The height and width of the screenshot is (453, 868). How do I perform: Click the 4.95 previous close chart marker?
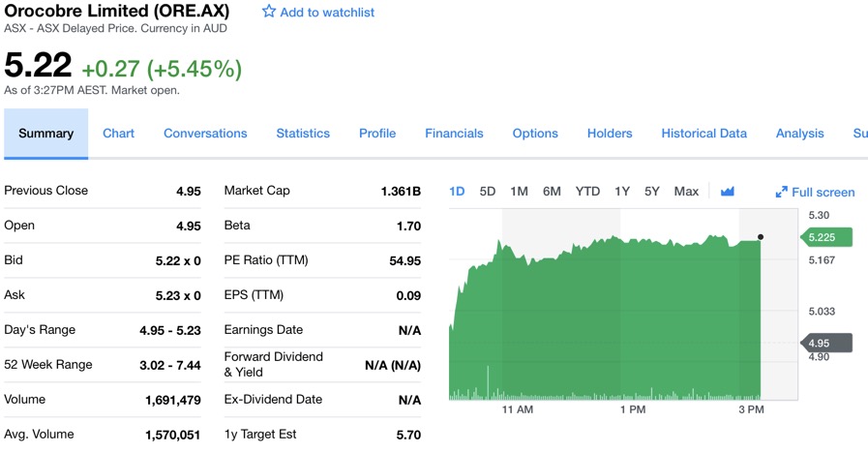click(x=828, y=343)
